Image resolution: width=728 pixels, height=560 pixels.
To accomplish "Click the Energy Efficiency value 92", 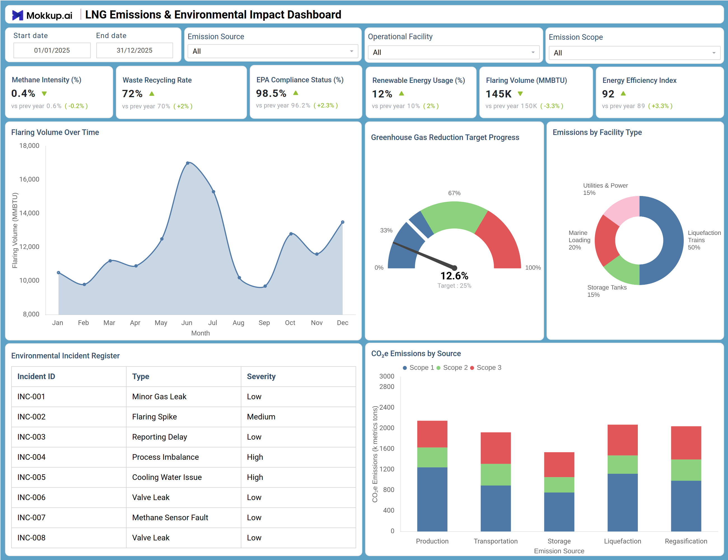I will 608,94.
